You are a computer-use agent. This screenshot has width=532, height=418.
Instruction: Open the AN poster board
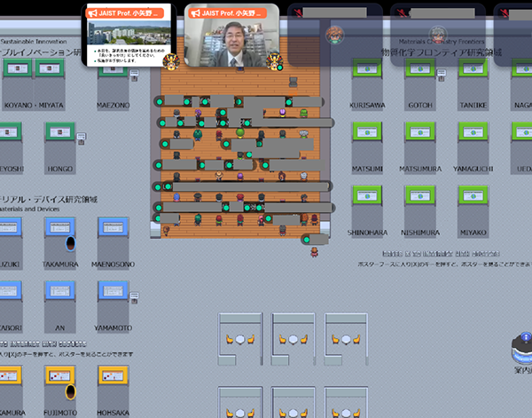pos(60,290)
